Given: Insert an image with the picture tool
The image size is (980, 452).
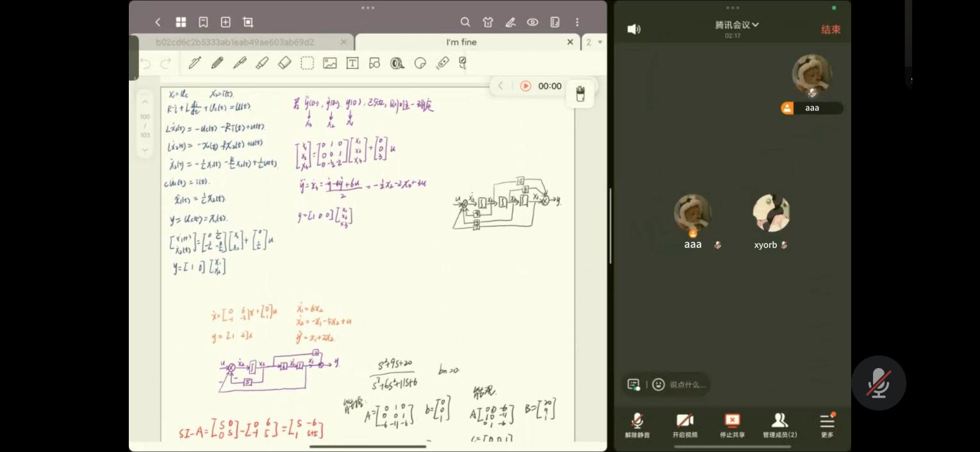Looking at the screenshot, I should (330, 63).
